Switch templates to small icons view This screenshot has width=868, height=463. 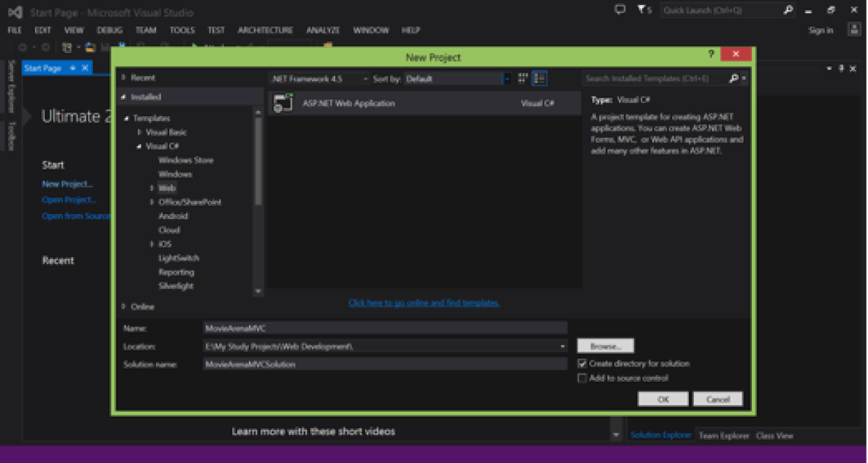click(x=523, y=78)
